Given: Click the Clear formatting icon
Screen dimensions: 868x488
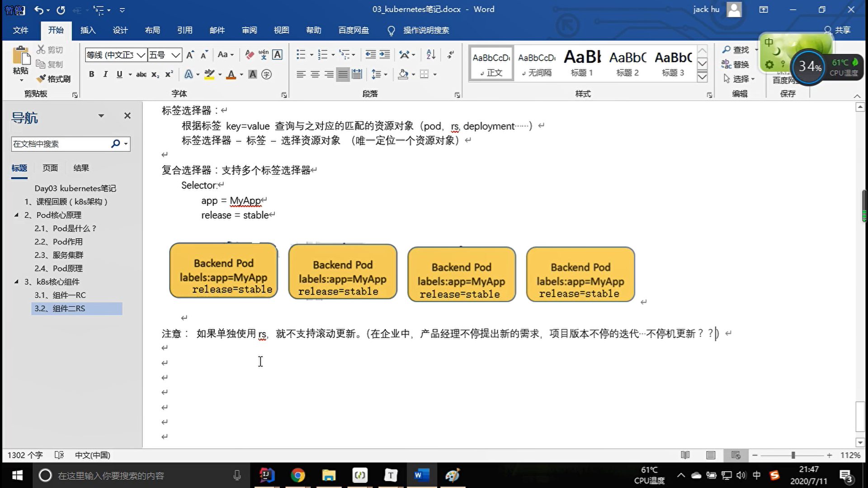Looking at the screenshot, I should 249,55.
